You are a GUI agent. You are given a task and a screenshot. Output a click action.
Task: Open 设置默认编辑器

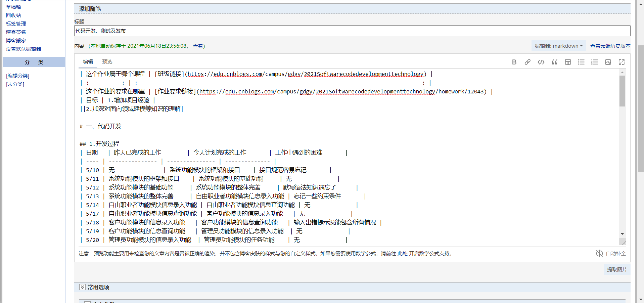click(x=24, y=49)
